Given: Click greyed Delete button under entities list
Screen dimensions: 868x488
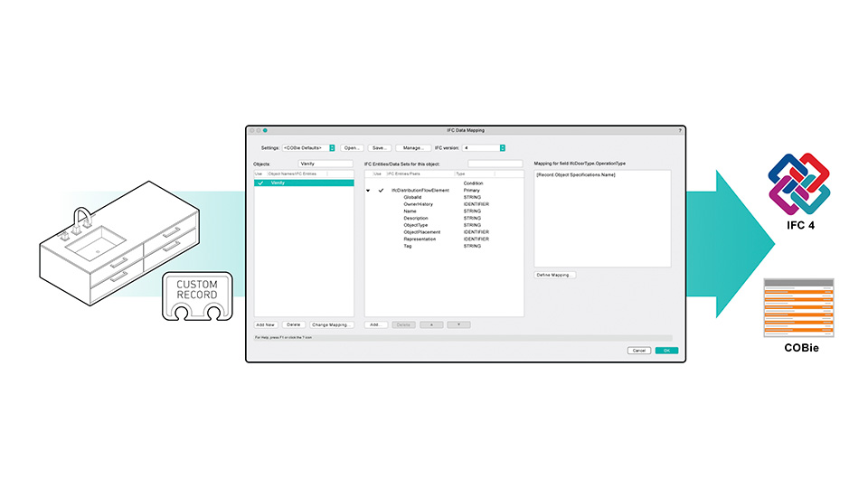Looking at the screenshot, I should point(403,324).
